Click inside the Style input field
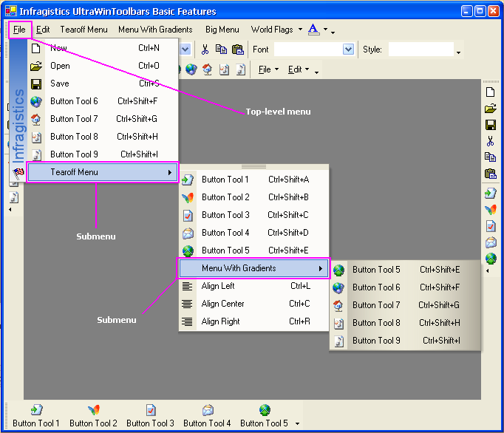The width and height of the screenshot is (504, 433). tap(420, 50)
